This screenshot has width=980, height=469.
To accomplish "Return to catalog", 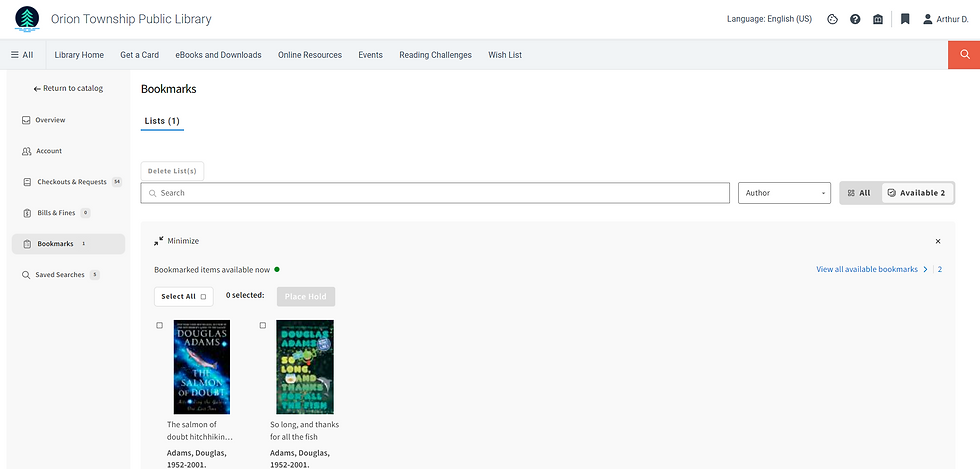I will click(x=68, y=89).
